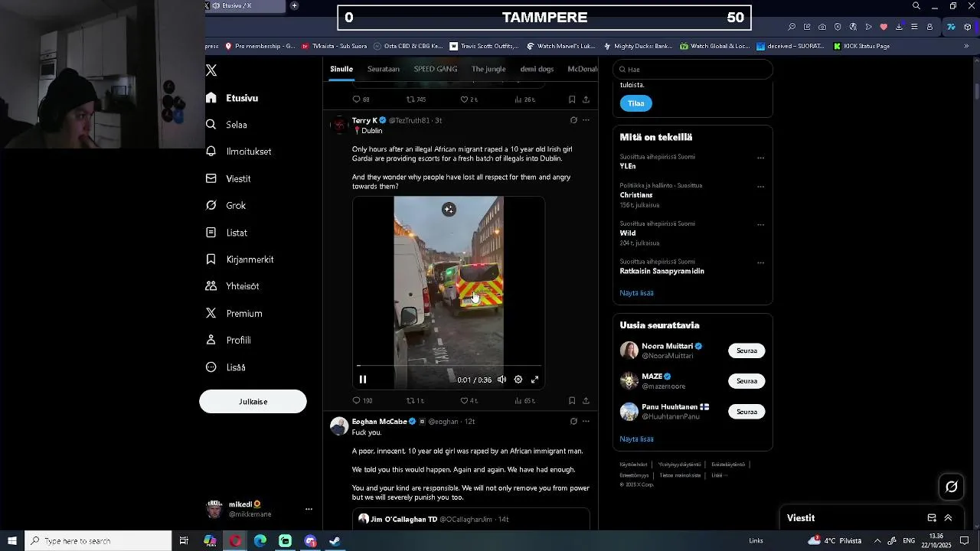Screen dimensions: 980x551
Task: Follow Noora Muittari with Seuraa
Action: tap(746, 350)
